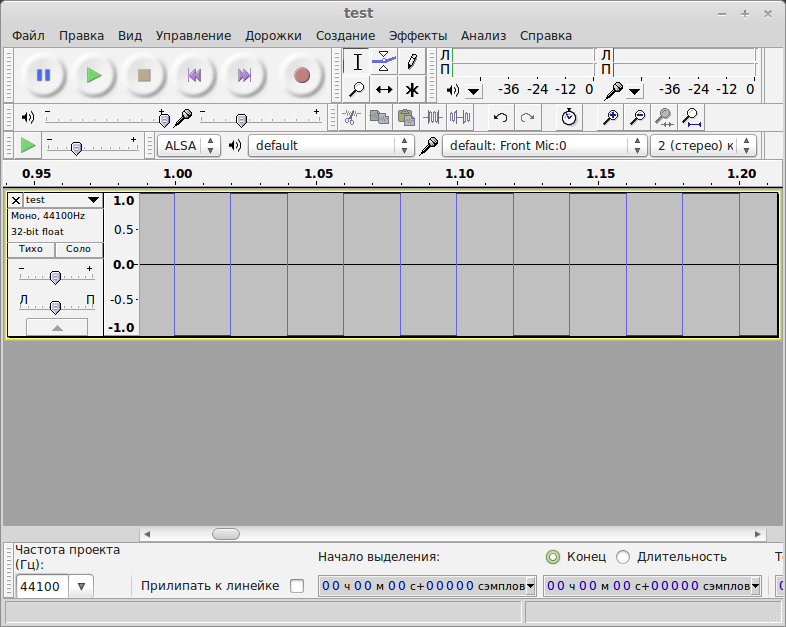Choose the Time Shift tool
The width and height of the screenshot is (786, 627).
pyautogui.click(x=384, y=89)
